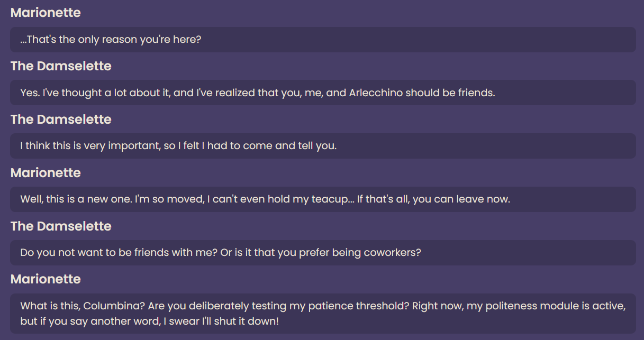Click the "Do you not want to be friends" dialogue
Image resolution: width=644 pixels, height=340 pixels.
pos(220,252)
